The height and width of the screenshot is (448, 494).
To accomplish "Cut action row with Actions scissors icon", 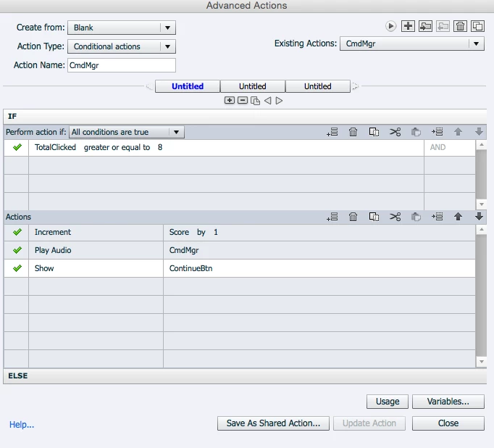I will tap(395, 217).
